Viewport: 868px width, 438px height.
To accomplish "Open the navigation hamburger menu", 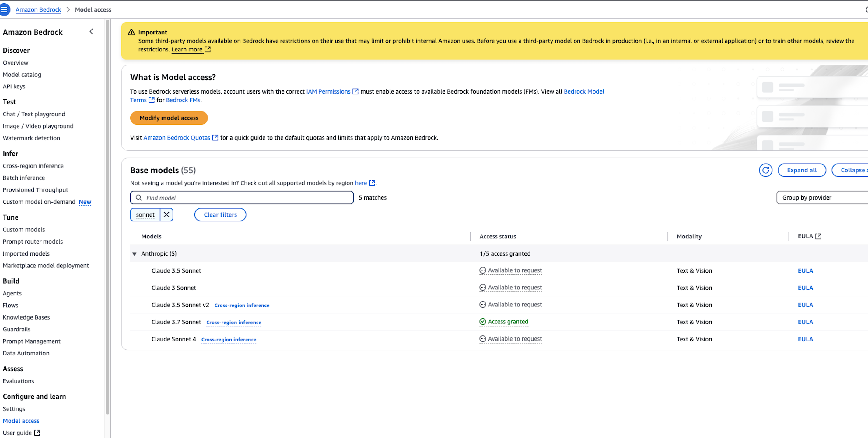I will tap(5, 9).
